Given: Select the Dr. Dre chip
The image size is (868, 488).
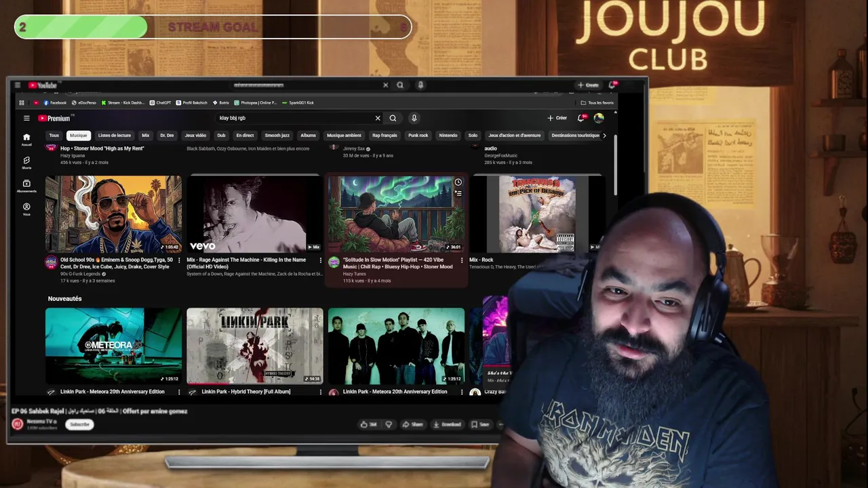Looking at the screenshot, I should [x=167, y=136].
